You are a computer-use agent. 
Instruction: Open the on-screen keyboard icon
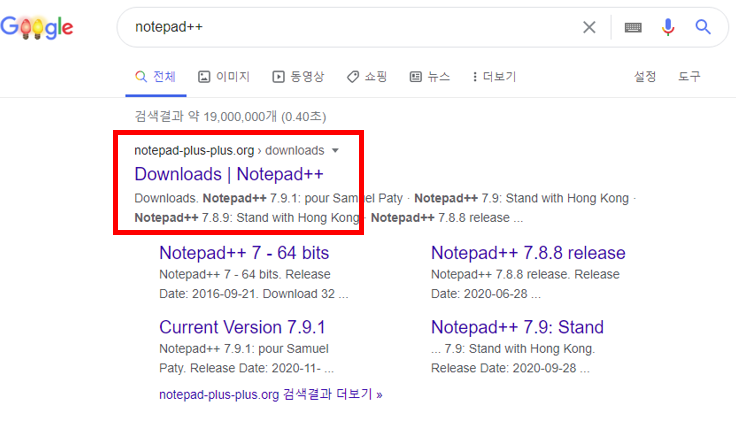coord(633,27)
